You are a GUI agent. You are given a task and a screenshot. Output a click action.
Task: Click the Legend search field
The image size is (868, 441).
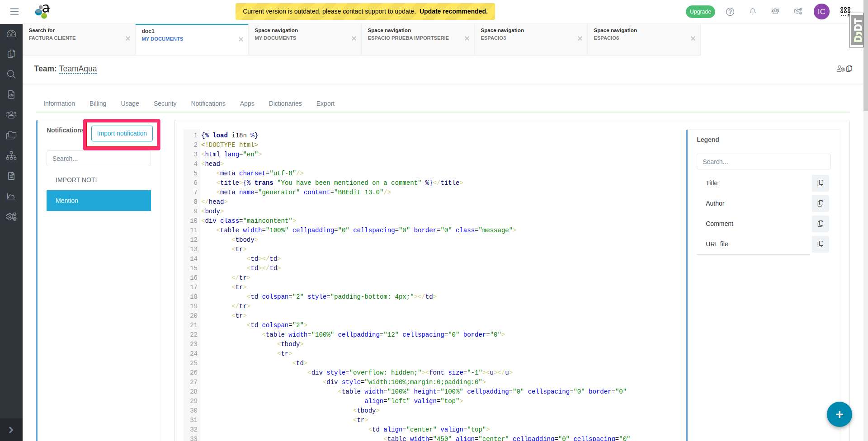click(764, 161)
